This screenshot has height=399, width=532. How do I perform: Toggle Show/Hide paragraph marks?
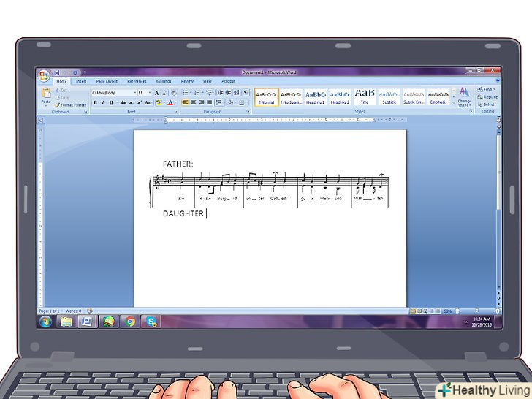(x=246, y=93)
